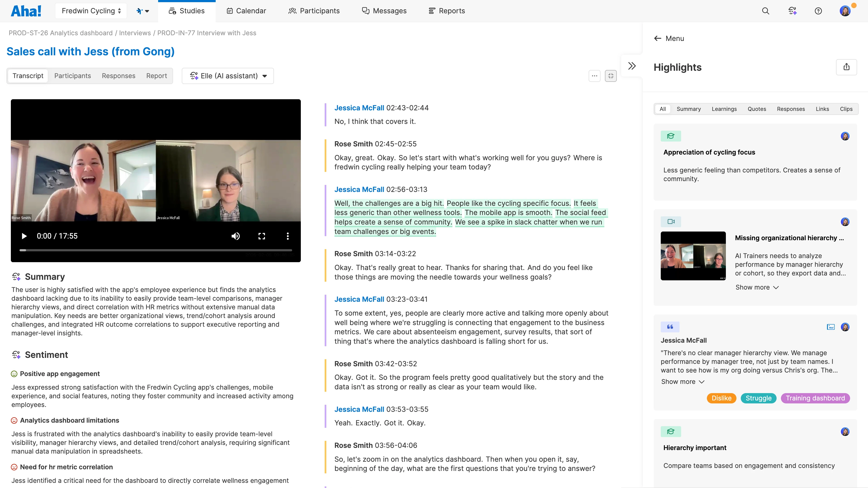Click the learning cap icon on Appreciation card

(671, 136)
